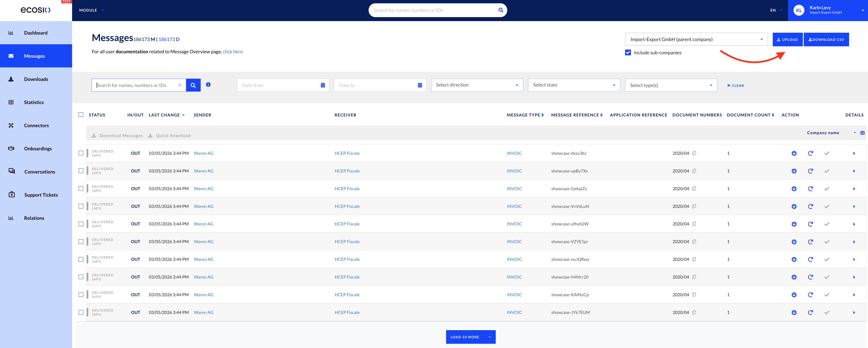Resend message showcase-dxsv3bJ

point(810,153)
